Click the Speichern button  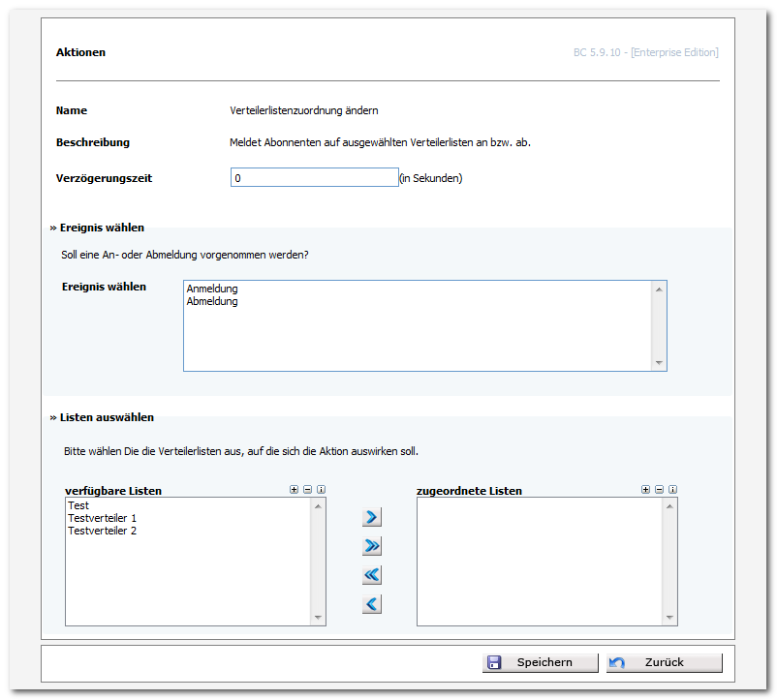pyautogui.click(x=541, y=662)
